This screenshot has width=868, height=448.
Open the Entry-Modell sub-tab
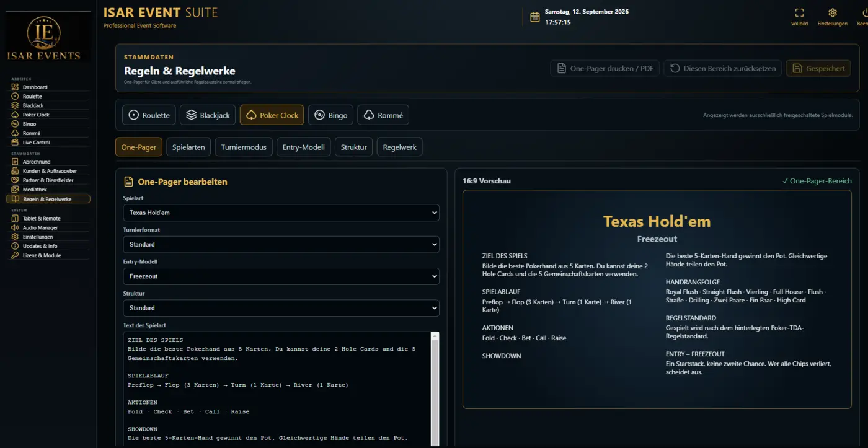[304, 147]
